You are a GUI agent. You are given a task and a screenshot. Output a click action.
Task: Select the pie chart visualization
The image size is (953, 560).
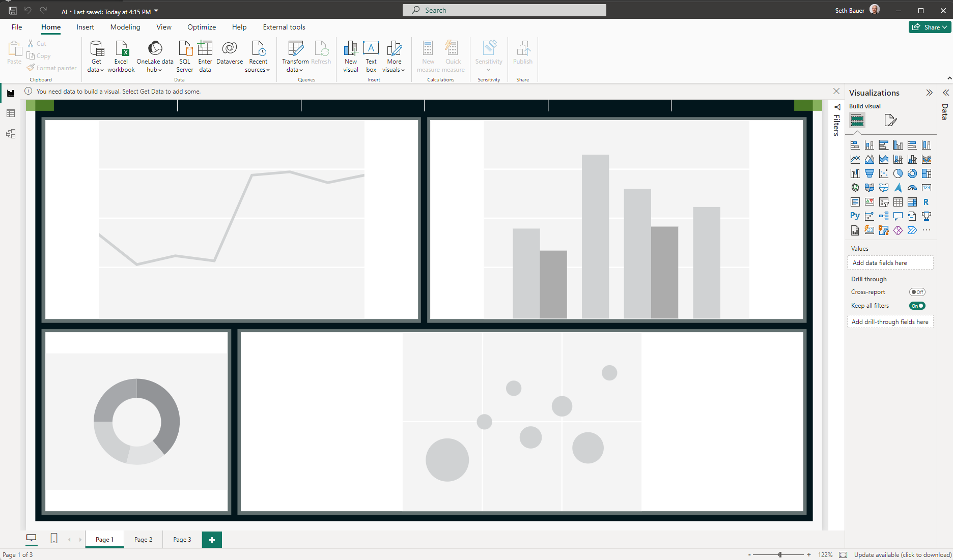point(898,173)
